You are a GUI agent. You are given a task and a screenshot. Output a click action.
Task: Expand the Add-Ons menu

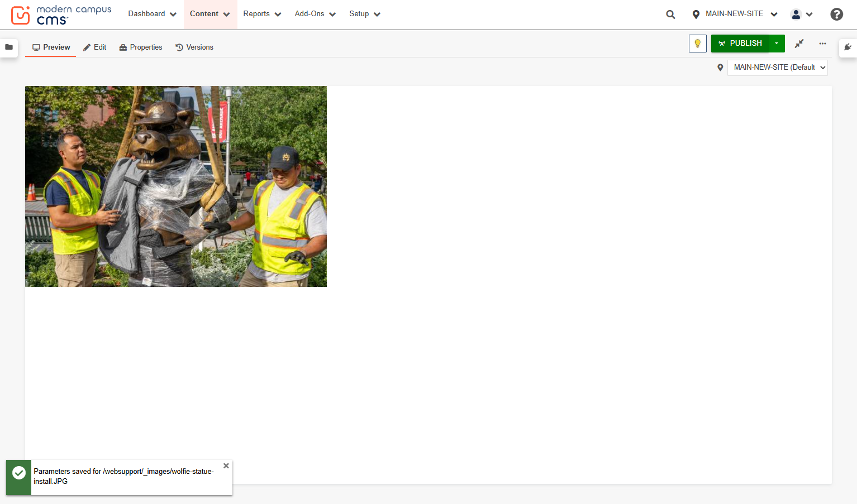tap(315, 14)
